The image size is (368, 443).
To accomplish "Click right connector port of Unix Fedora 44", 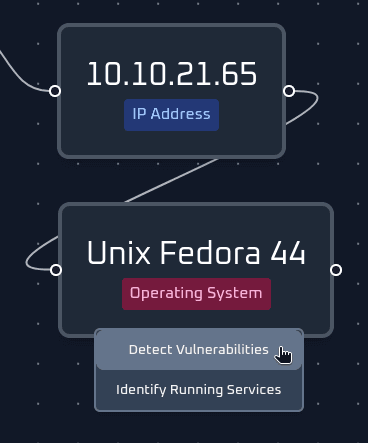I will point(336,270).
